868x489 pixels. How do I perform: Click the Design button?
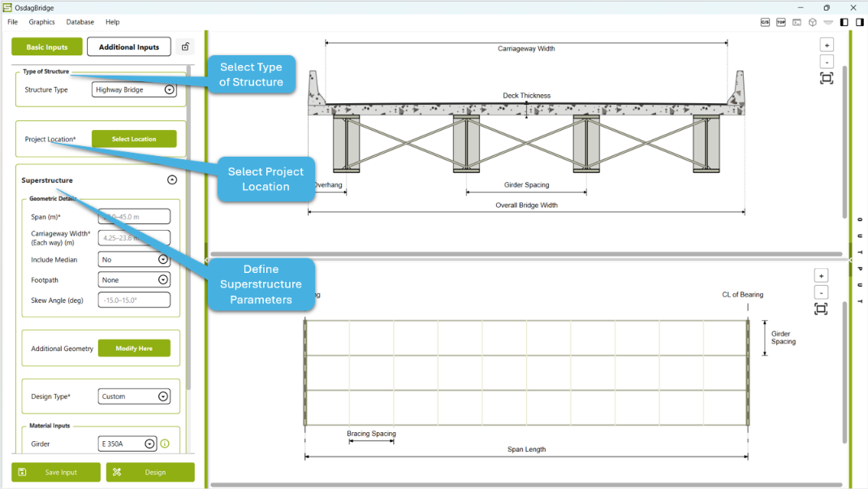tap(150, 473)
